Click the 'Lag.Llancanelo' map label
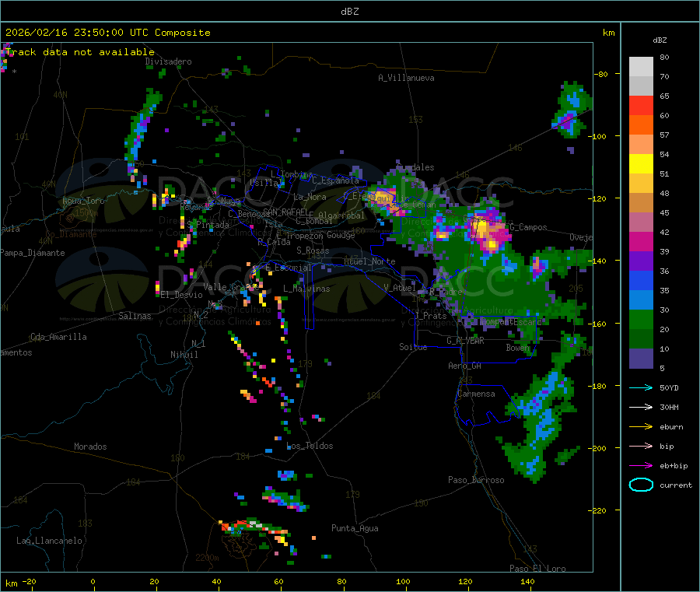700x592 pixels. (49, 541)
